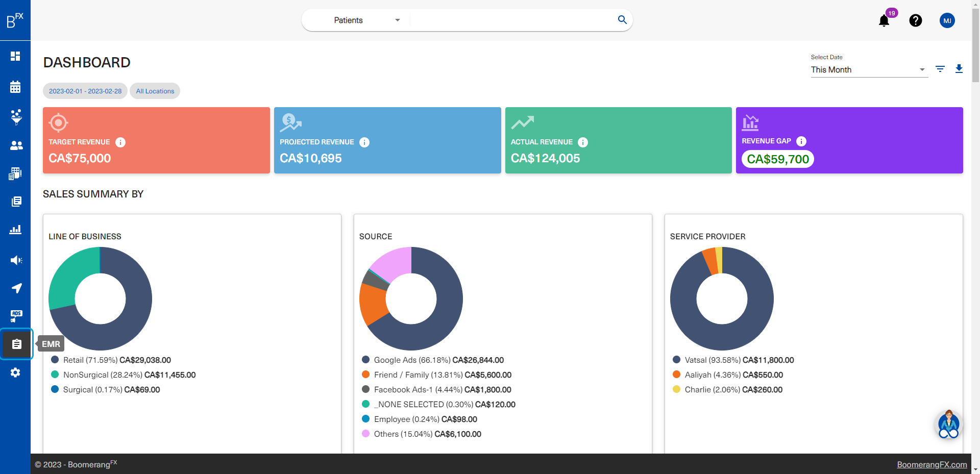Open the chat assistant avatar button
980x474 pixels.
949,425
